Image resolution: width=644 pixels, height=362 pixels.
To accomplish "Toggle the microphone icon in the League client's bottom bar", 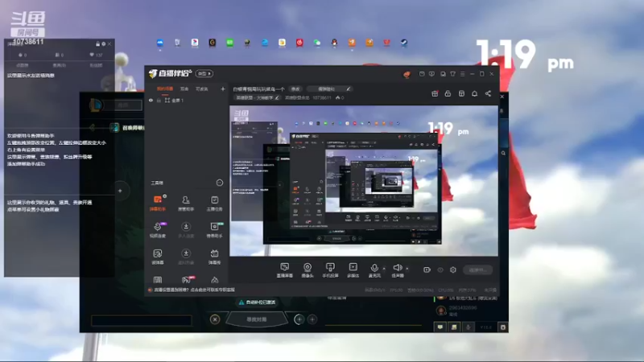I will pyautogui.click(x=468, y=327).
